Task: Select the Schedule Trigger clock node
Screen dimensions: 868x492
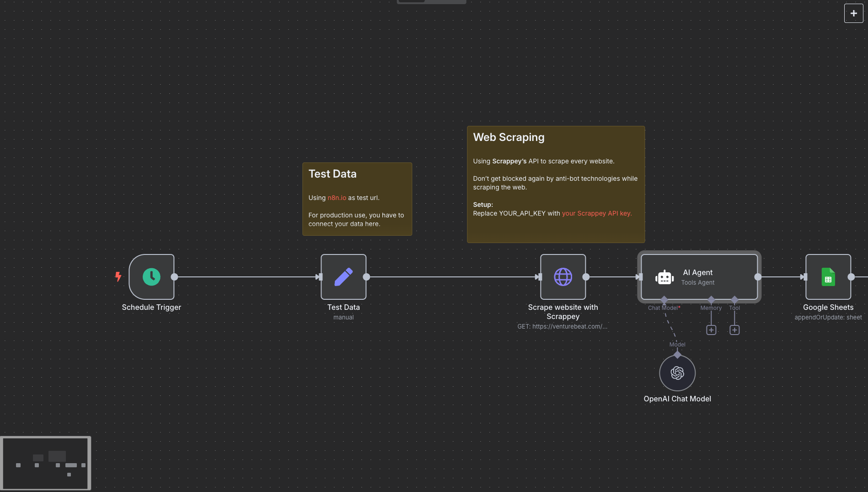Action: point(151,277)
